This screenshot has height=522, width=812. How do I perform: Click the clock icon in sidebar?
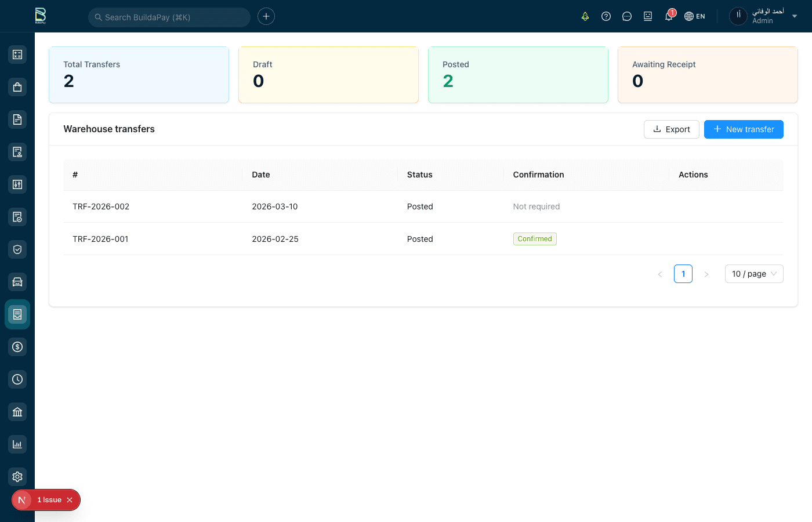[17, 379]
